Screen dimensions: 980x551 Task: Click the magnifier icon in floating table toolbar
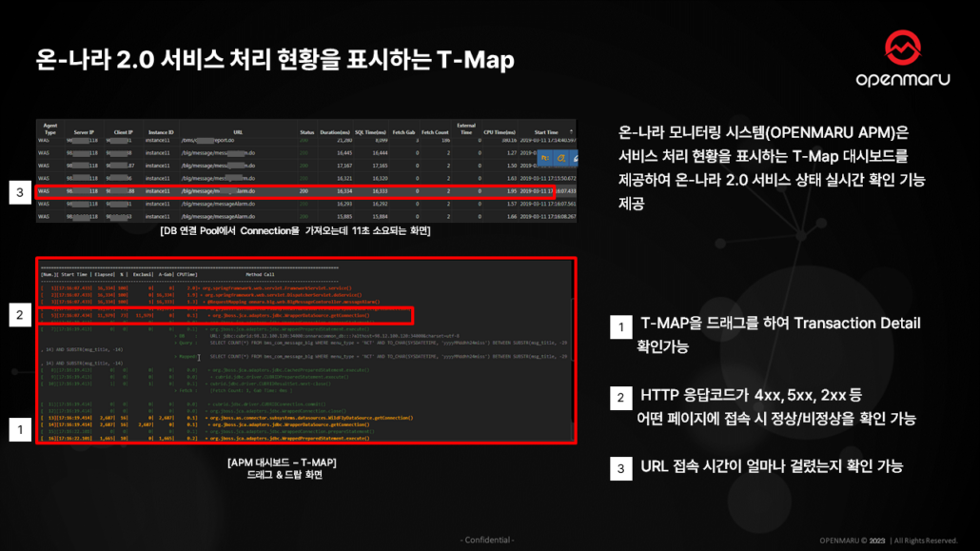[x=562, y=158]
